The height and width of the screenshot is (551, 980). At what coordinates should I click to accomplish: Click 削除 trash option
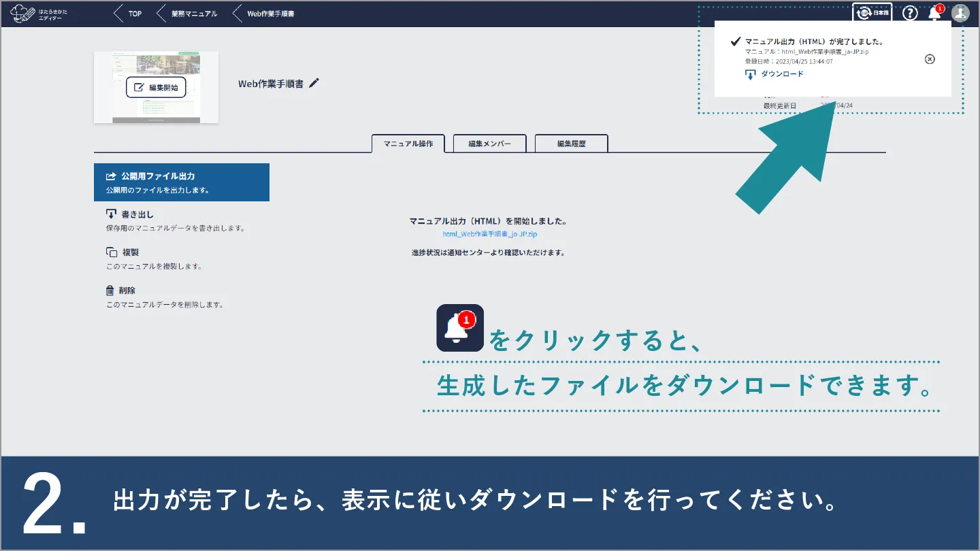click(x=127, y=290)
